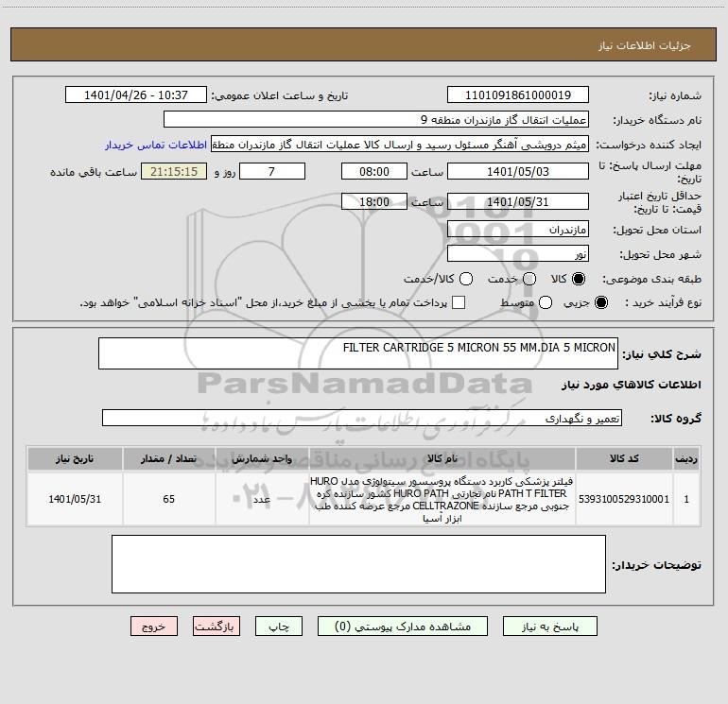728x704 pixels.
Task: Click the نام کالا column header
Action: tap(442, 458)
